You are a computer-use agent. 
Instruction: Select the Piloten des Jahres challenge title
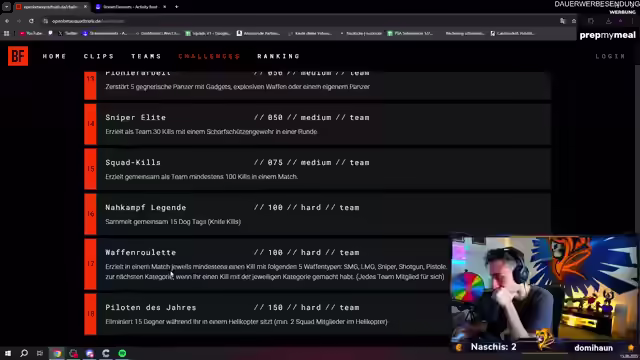coord(151,308)
